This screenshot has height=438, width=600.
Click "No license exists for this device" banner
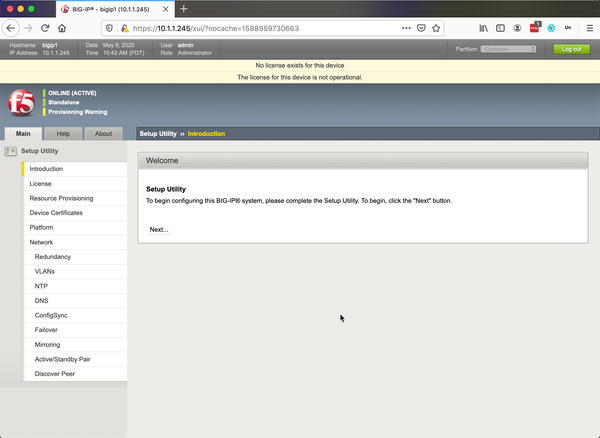click(300, 65)
